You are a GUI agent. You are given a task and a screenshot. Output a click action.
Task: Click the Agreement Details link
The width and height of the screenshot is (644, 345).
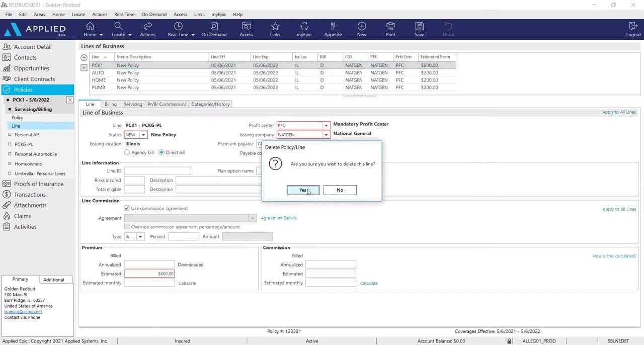click(x=279, y=218)
